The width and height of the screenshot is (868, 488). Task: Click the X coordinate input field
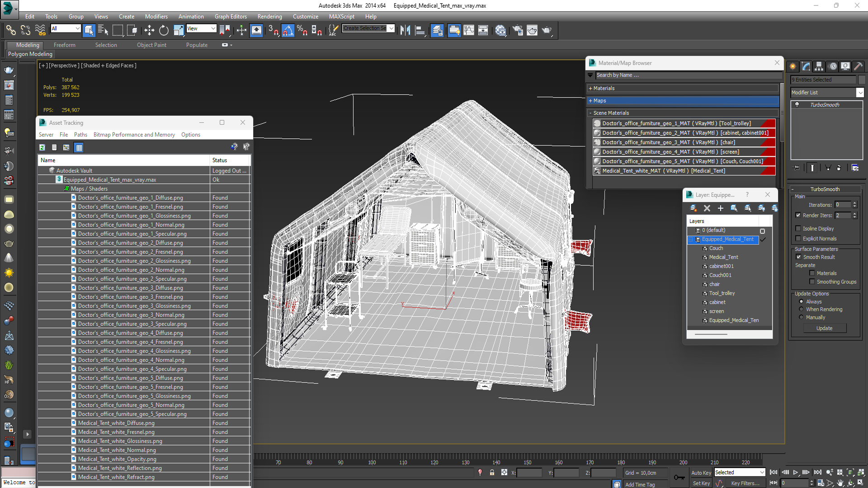[529, 473]
